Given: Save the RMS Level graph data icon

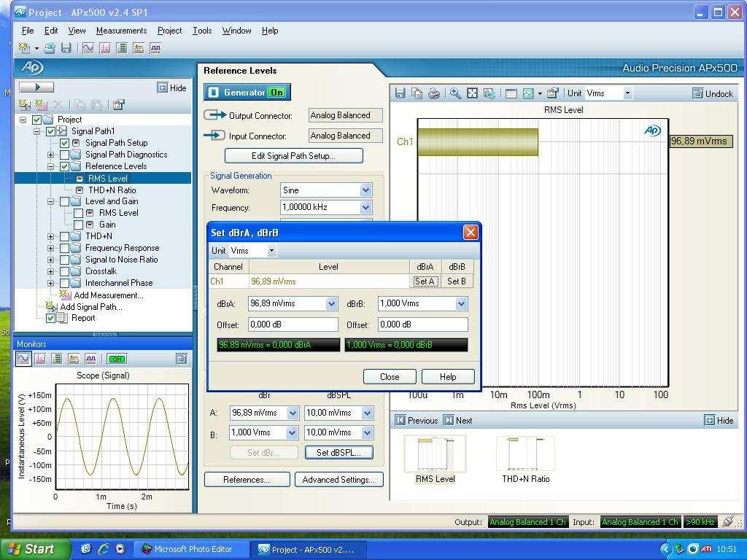Looking at the screenshot, I should (400, 93).
